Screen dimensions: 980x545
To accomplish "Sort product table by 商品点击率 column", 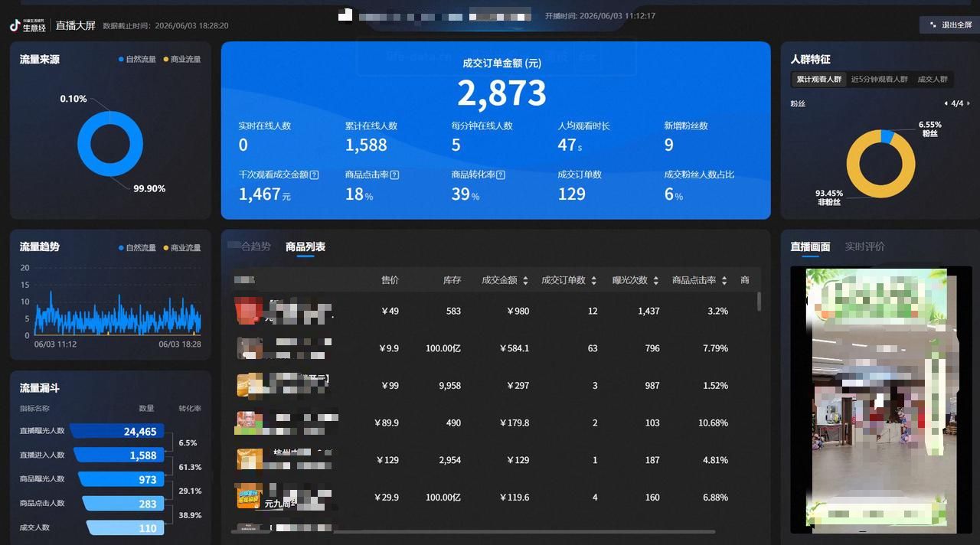I will (x=724, y=281).
